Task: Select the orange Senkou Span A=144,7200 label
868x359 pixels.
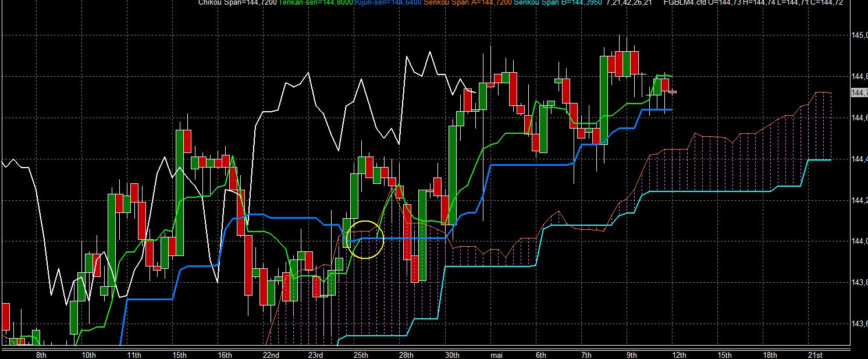Action: point(467,3)
